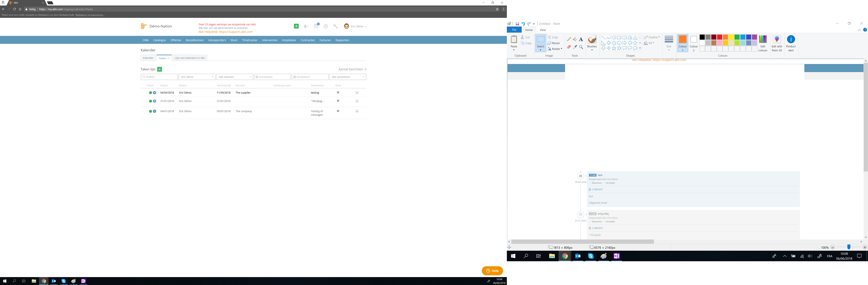Open the Timetracker menu item
The width and height of the screenshot is (868, 285).
250,40
